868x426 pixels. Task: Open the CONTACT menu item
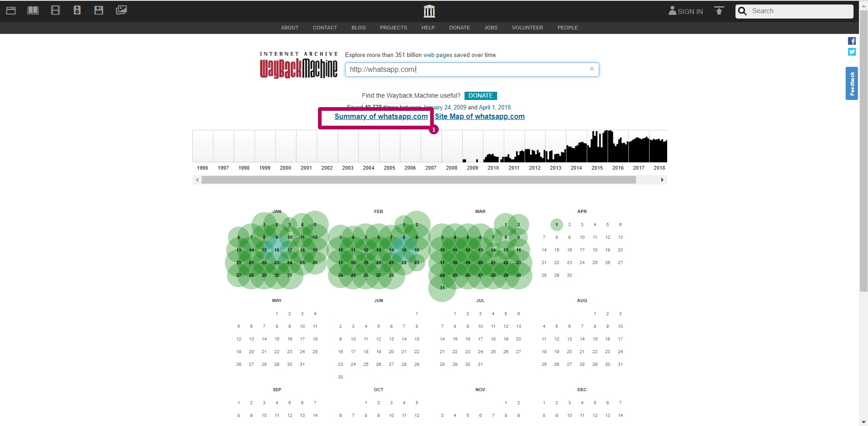[x=325, y=28]
